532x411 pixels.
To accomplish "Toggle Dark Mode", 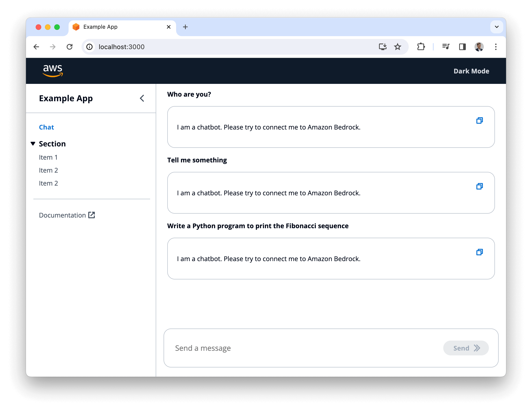I will (471, 71).
